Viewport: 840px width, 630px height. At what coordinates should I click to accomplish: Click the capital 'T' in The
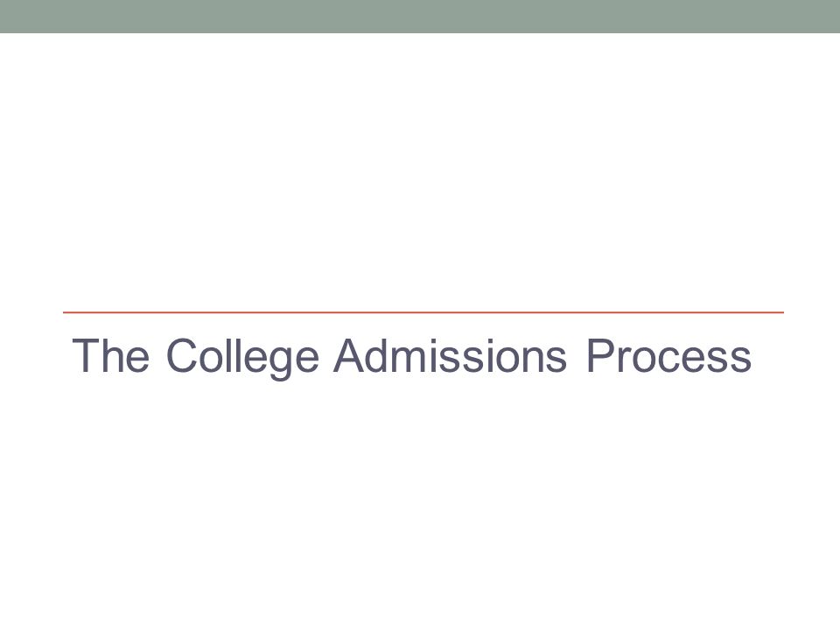(x=87, y=355)
